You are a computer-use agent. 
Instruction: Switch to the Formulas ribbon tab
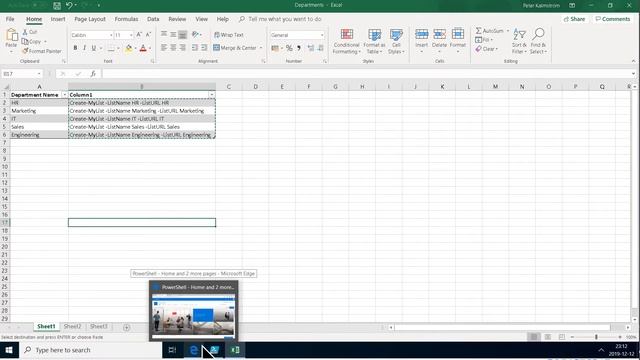click(126, 19)
